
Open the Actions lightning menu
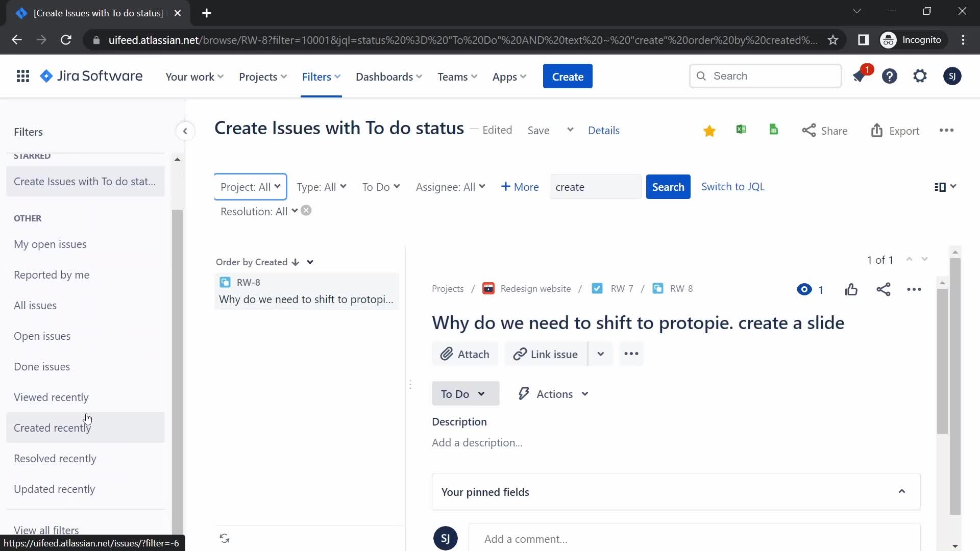(554, 394)
